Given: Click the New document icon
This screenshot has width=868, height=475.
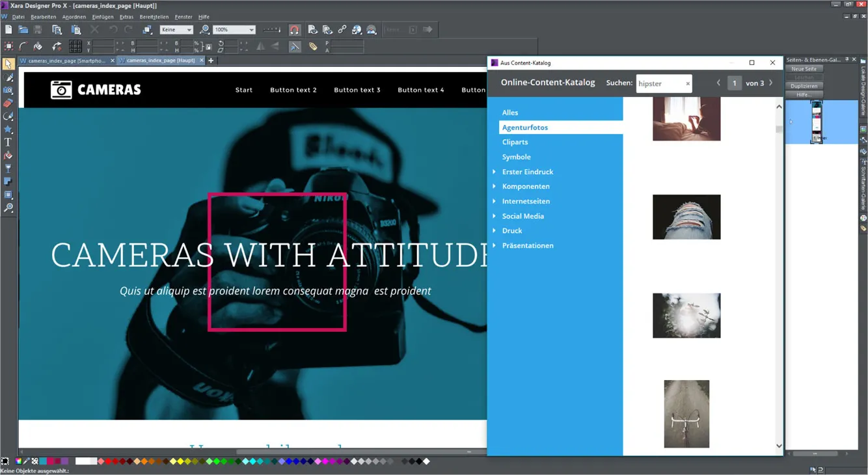Looking at the screenshot, I should (8, 29).
